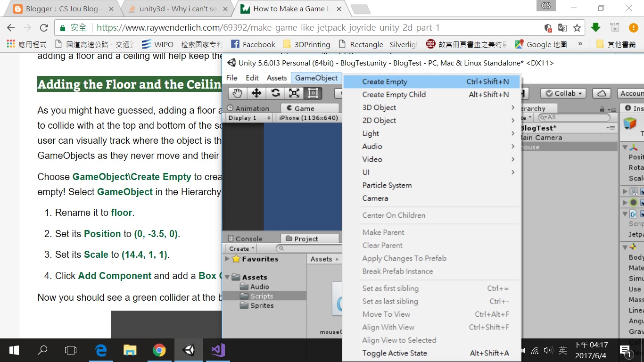Image resolution: width=644 pixels, height=362 pixels.
Task: Open the Display 1 dropdown
Action: (249, 118)
